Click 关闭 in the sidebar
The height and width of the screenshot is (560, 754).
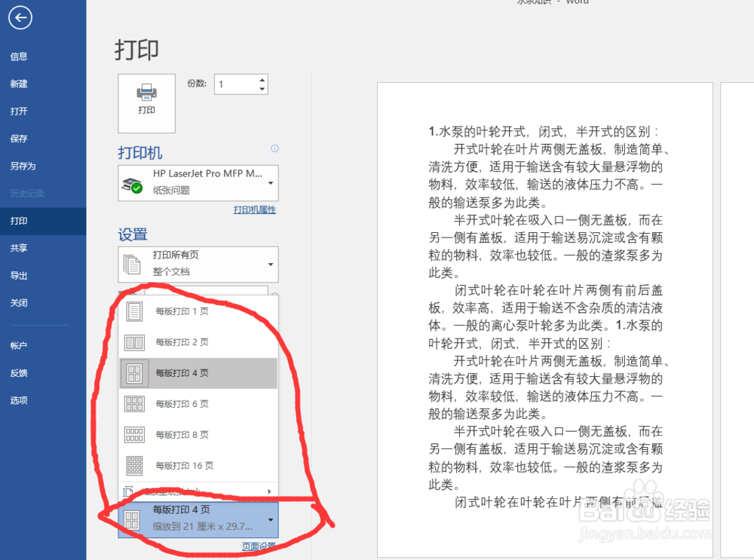click(19, 303)
